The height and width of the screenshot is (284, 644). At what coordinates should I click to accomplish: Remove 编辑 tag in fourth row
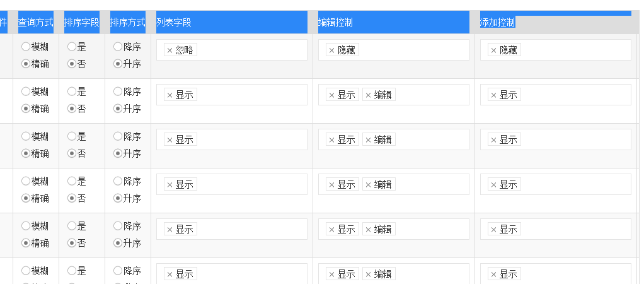pos(368,185)
